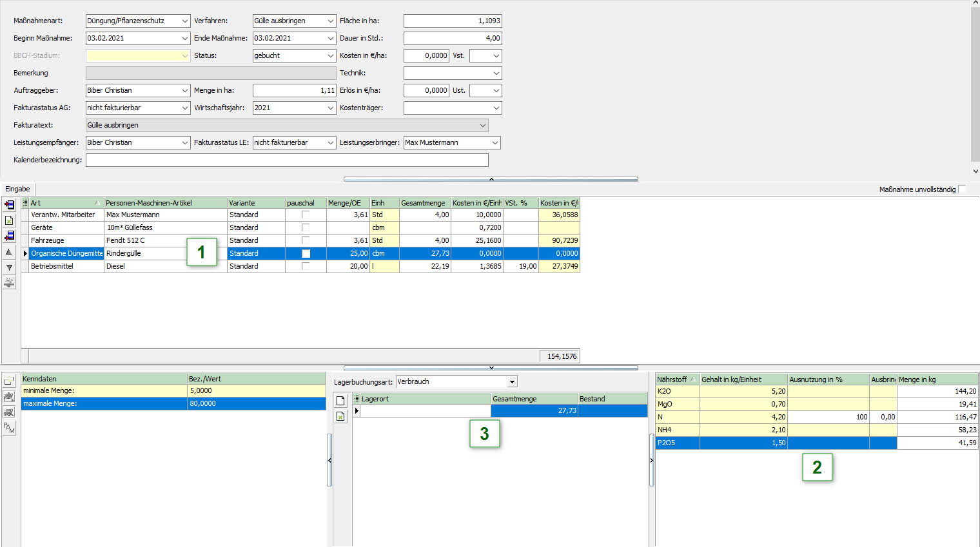This screenshot has height=547, width=980.
Task: Check pauschal for the Verantw. Mitarbeiter row
Action: pyautogui.click(x=306, y=215)
